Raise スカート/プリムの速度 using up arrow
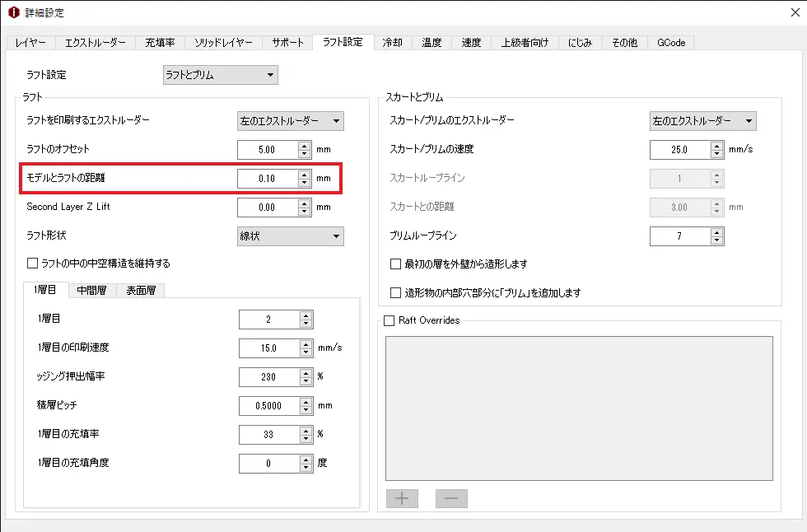The image size is (807, 532). (717, 146)
